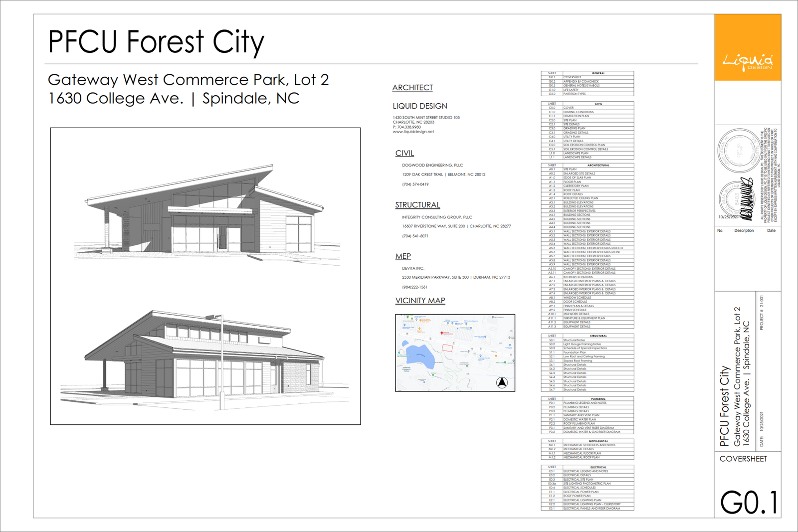Click the underlined STRUCTURAL consultant heading
This screenshot has width=798, height=532.
[x=417, y=205]
